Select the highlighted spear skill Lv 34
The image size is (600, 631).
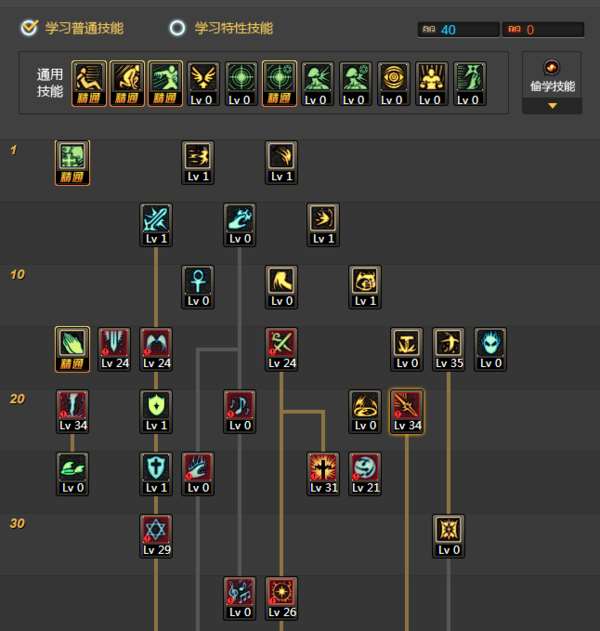(x=407, y=412)
